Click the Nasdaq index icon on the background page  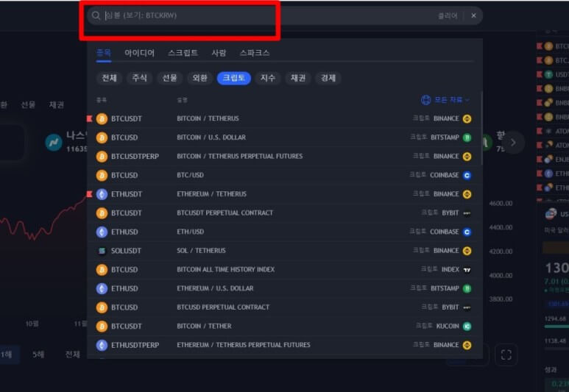[54, 142]
